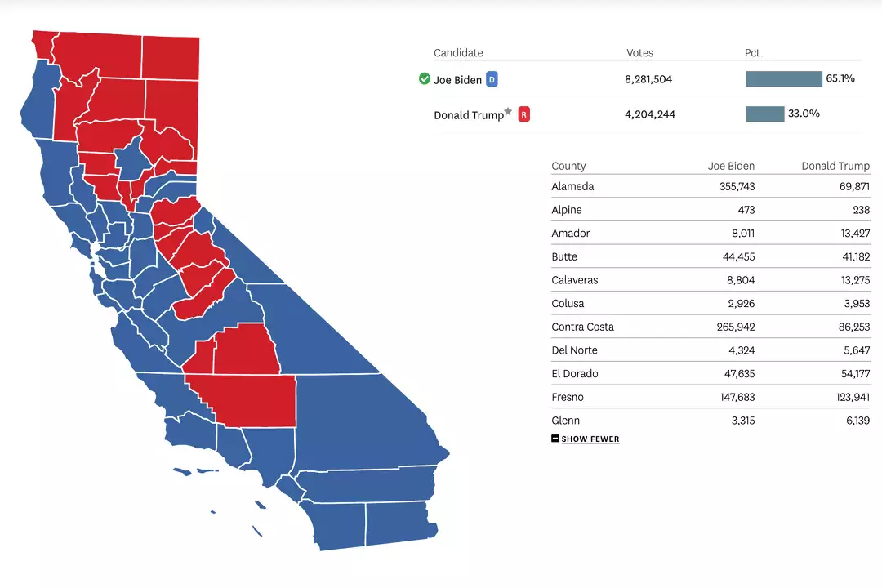This screenshot has width=882, height=588.
Task: Click Modoc County in the northeast corner
Action: (171, 59)
